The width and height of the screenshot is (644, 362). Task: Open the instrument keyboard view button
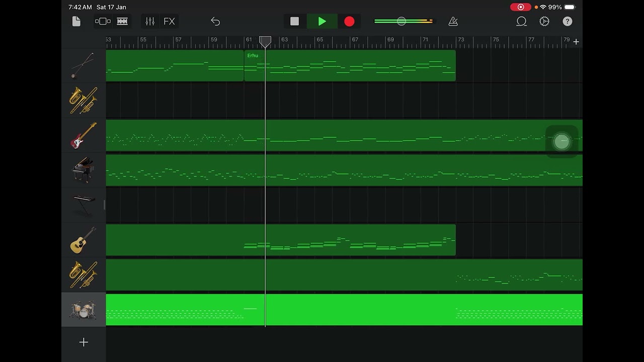point(122,21)
